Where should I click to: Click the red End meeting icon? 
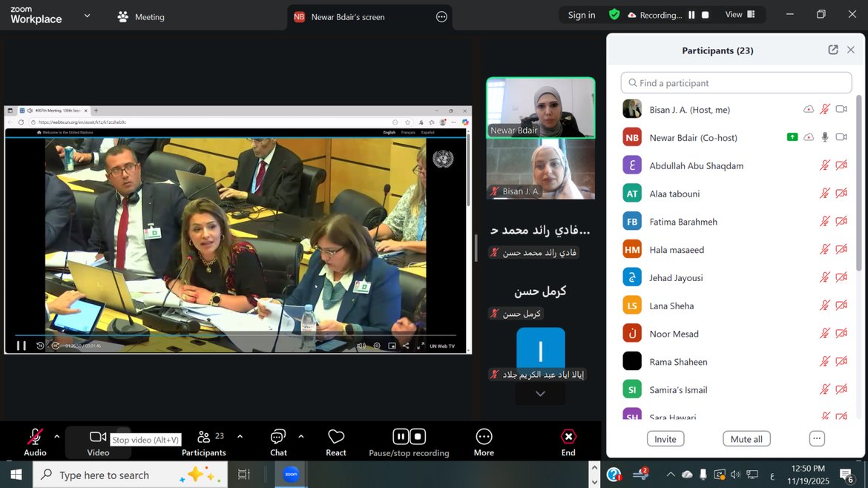point(568,437)
